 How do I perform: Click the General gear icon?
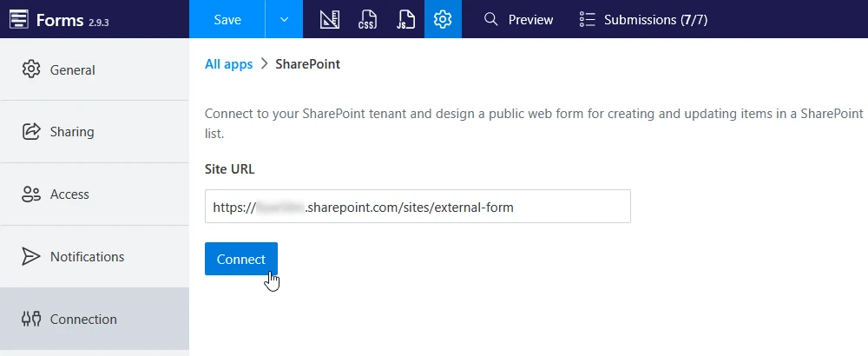(31, 69)
